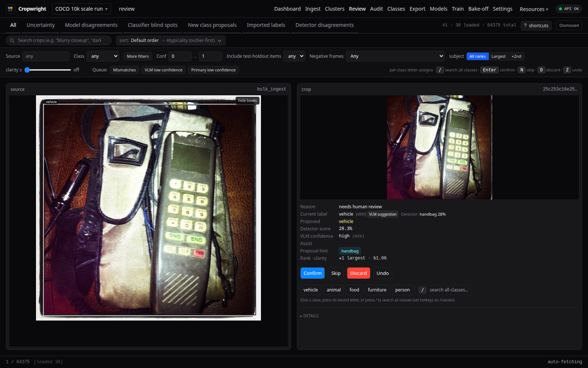Open the Resources menu
The width and height of the screenshot is (588, 368).
pos(534,9)
